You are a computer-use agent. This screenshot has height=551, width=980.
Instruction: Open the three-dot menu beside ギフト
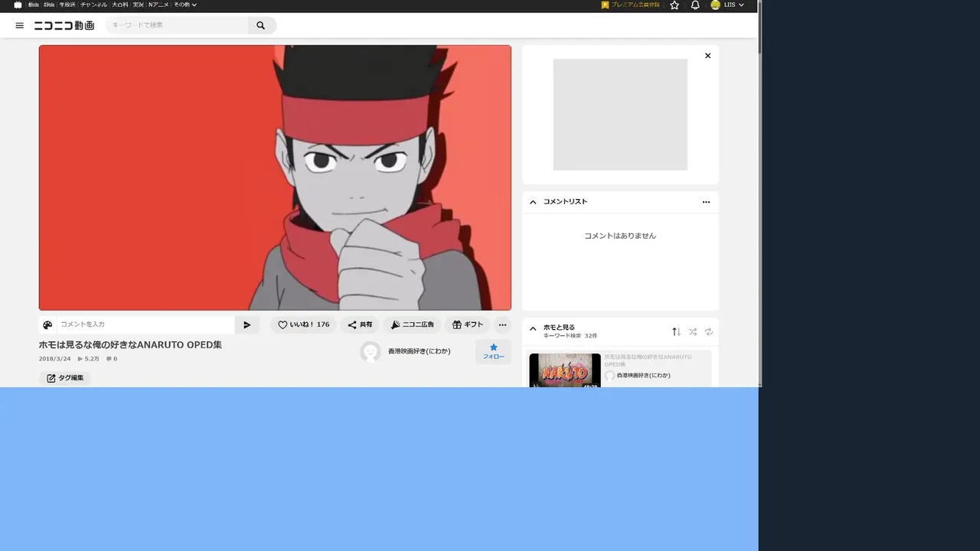coord(502,324)
